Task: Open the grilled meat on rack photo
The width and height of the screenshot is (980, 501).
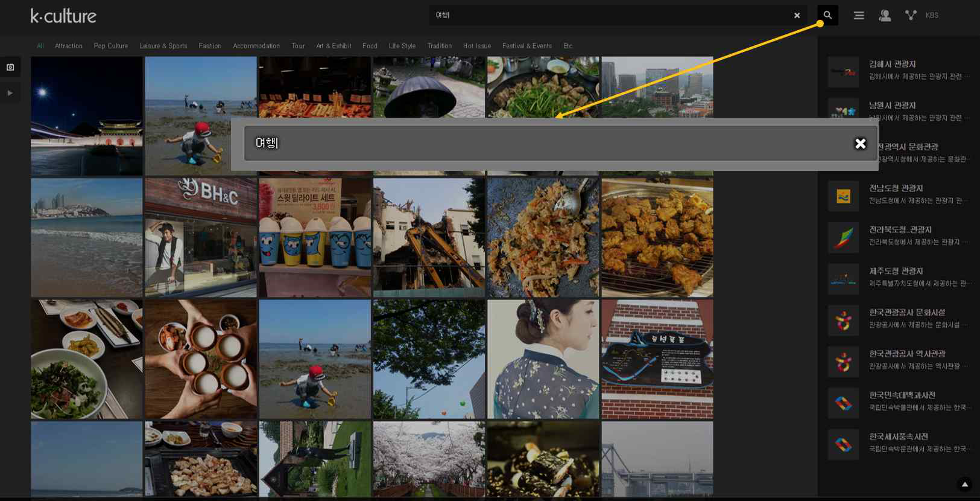Action: [657, 237]
